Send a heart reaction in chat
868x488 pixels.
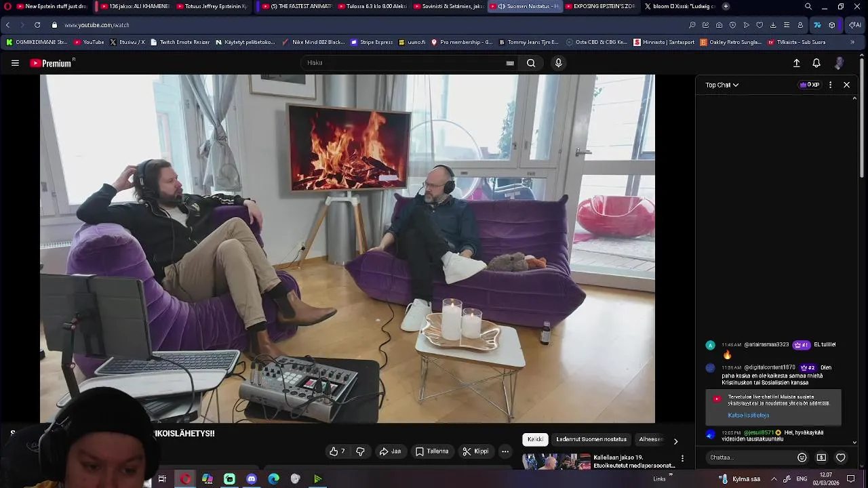(x=841, y=457)
